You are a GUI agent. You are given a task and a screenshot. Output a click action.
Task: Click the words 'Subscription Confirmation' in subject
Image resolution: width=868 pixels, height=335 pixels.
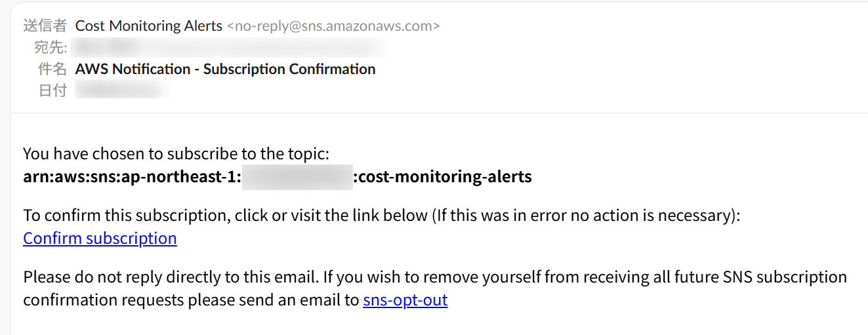[289, 69]
